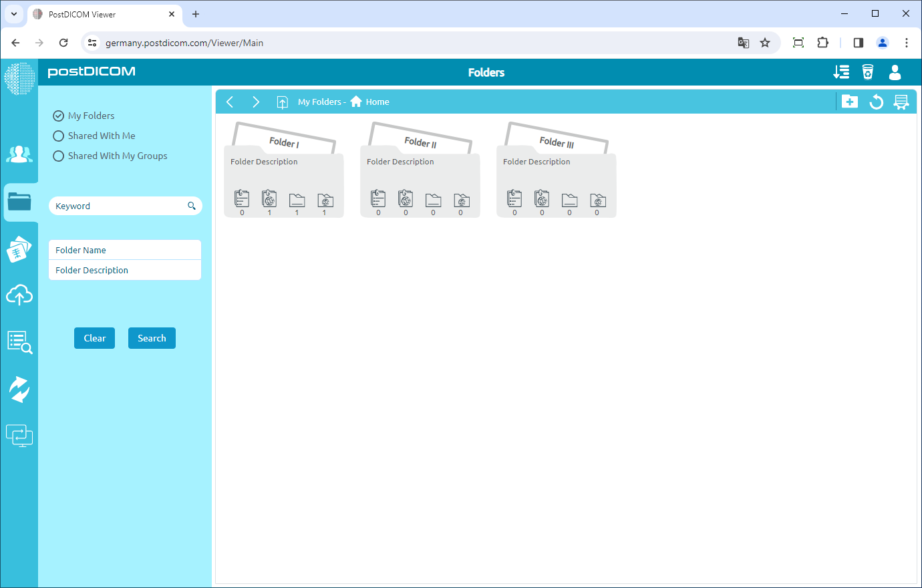Open the cloud Upload tool

pos(19,295)
